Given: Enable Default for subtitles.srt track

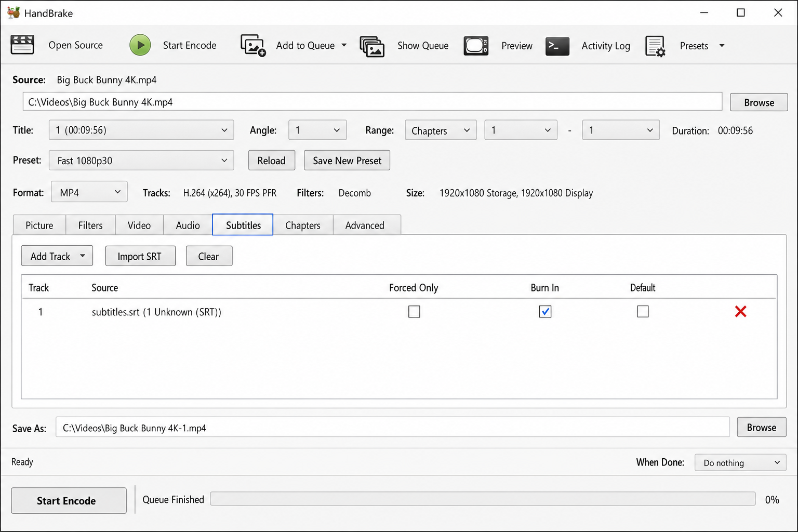Looking at the screenshot, I should 643,312.
